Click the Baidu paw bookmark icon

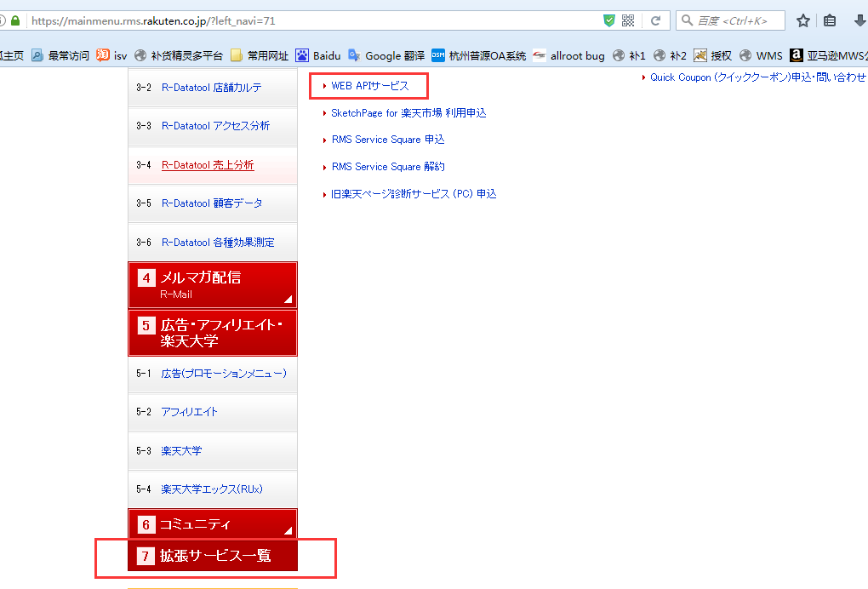coord(302,55)
